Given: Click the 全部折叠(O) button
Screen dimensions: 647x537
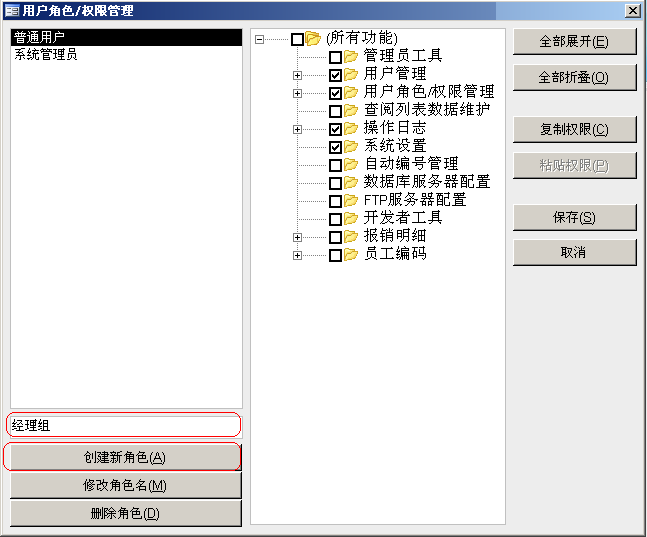Looking at the screenshot, I should 574,78.
